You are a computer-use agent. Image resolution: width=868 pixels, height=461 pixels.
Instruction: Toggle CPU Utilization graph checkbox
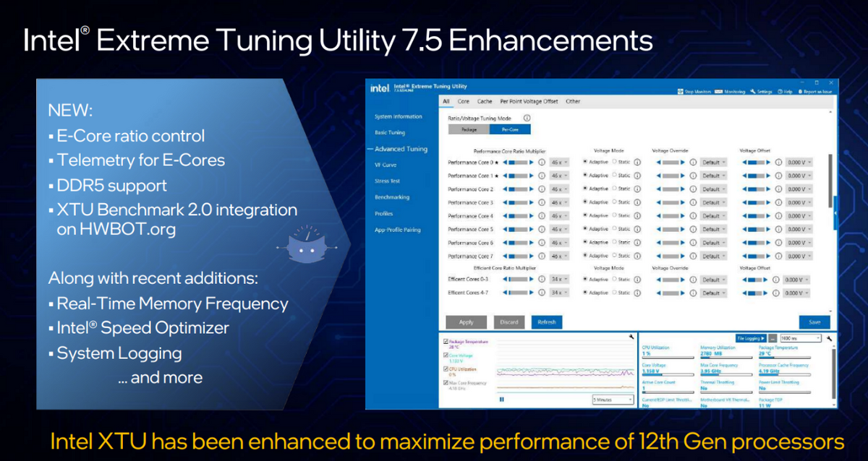pos(445,369)
